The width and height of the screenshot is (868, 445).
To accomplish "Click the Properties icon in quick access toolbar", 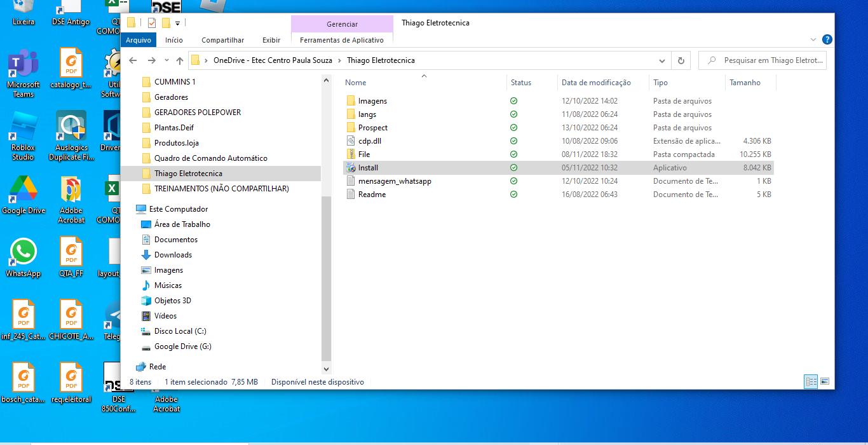I will click(x=152, y=23).
